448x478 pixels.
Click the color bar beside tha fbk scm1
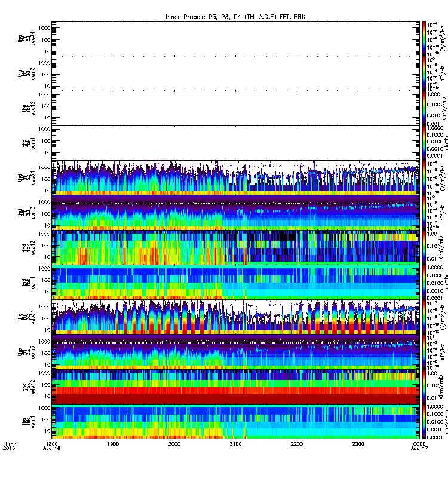point(424,143)
